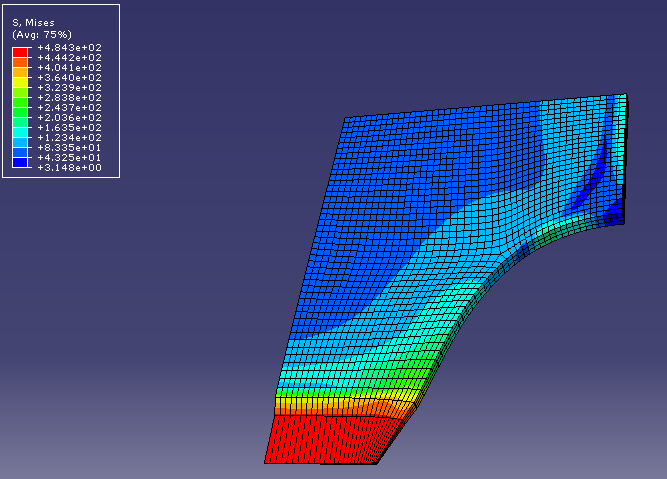
Task: Click the +1.234e+02 legend value
Action: click(x=70, y=137)
